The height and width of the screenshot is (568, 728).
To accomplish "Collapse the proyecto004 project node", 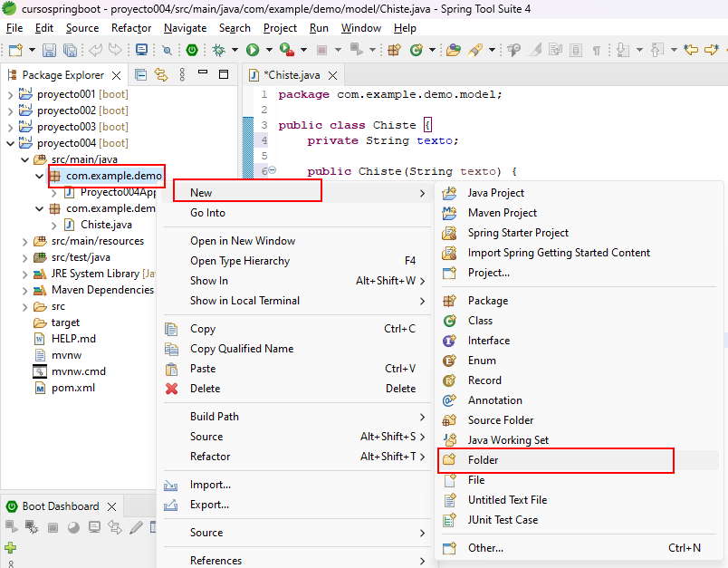I will (10, 143).
